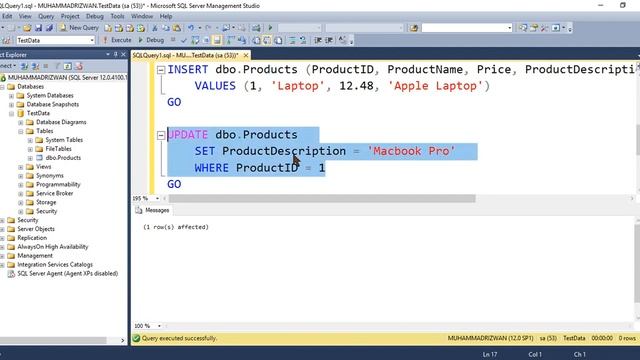Expand the System Databases node
The image size is (640, 360).
pyautogui.click(x=11, y=96)
